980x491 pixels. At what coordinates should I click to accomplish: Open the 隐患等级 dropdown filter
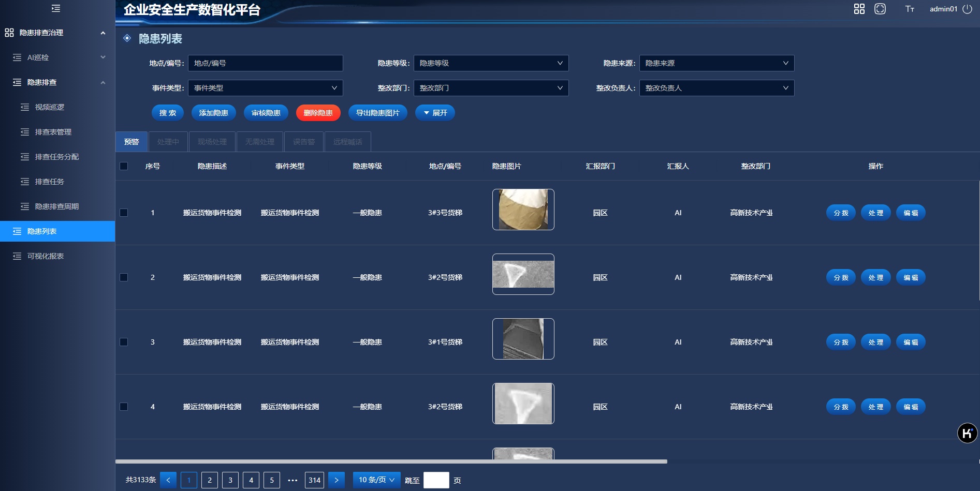click(x=491, y=63)
